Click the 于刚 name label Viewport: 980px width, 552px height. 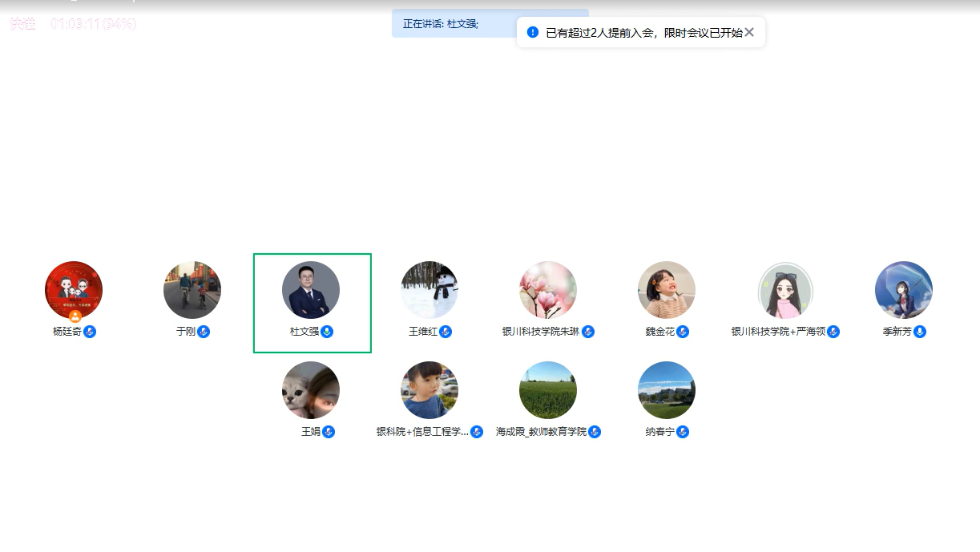[186, 332]
